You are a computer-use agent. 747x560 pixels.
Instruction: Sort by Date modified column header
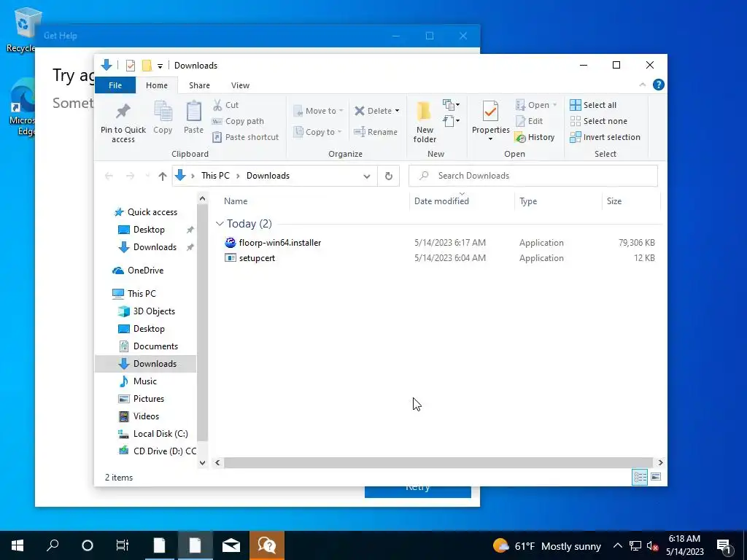point(441,201)
